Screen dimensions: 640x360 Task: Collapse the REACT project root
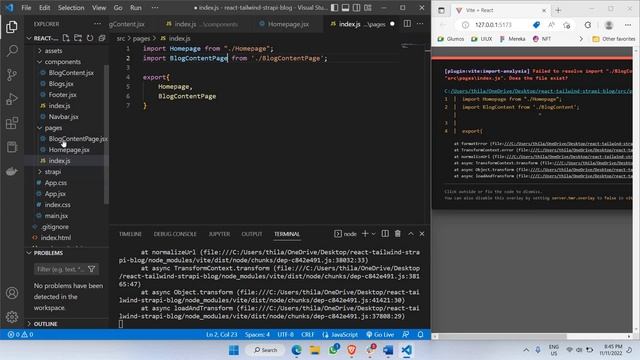coord(42,38)
